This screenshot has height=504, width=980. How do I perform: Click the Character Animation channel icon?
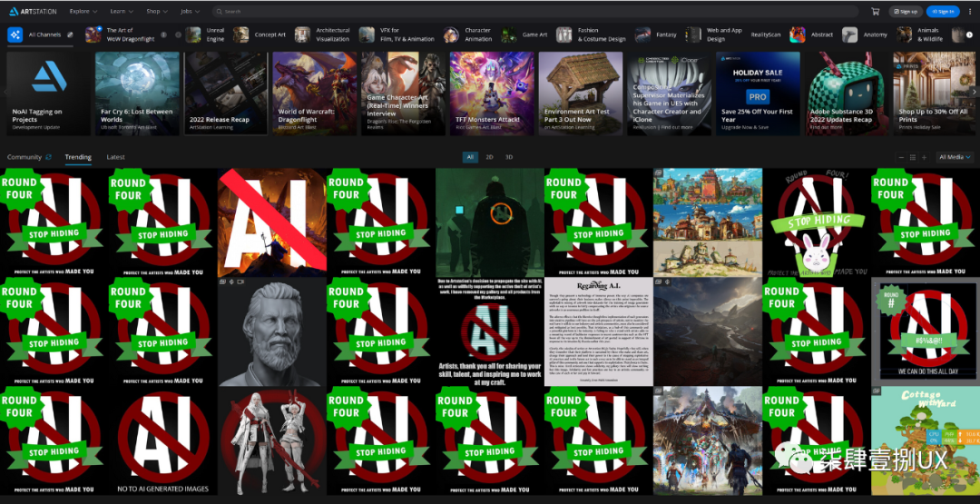pos(451,35)
